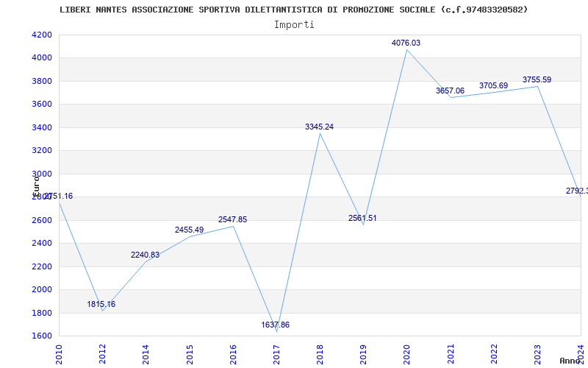Click y-axis value 4000
Screen dimensions: 588x368
point(42,58)
